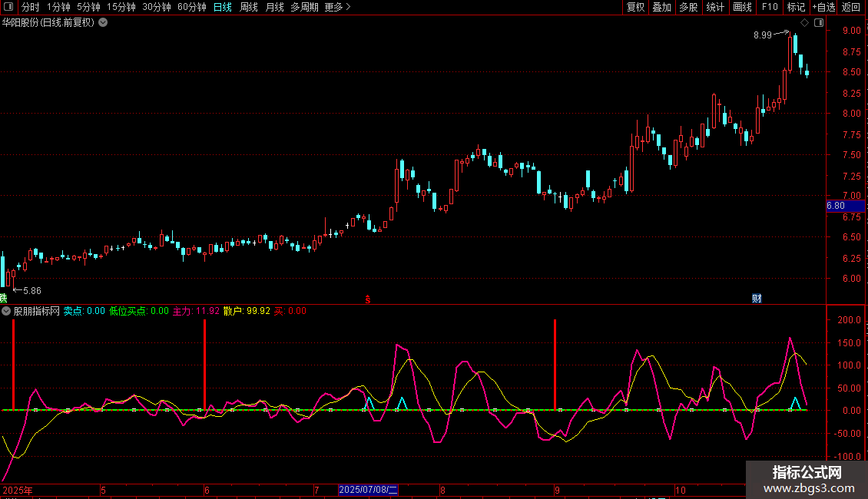Click the 华阳股份(日线.前复权) chart title
Screen dimensions: 868x499
coord(48,23)
